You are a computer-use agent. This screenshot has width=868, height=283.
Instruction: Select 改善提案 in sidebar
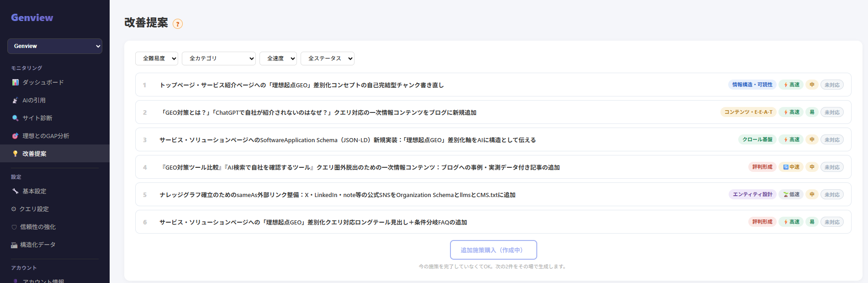[55, 154]
